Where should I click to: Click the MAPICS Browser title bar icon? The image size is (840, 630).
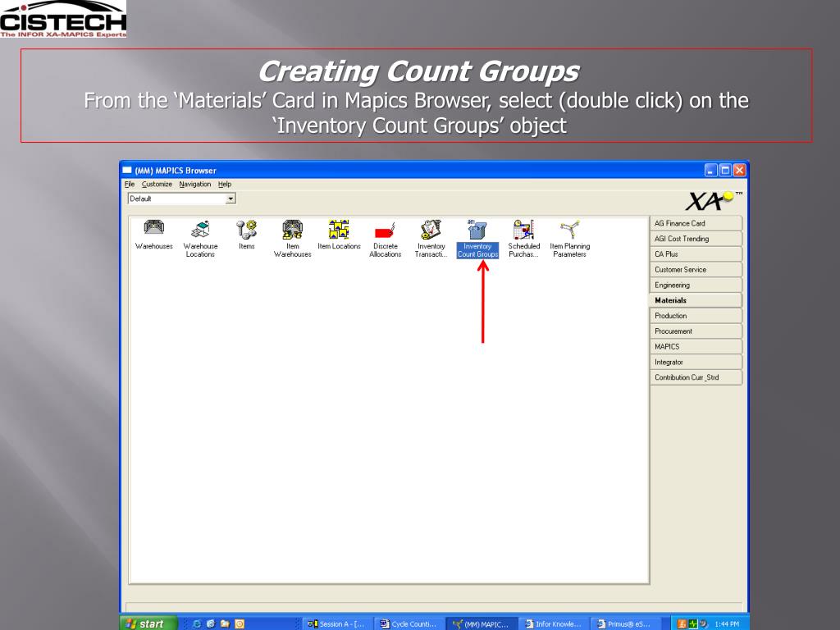[x=127, y=171]
